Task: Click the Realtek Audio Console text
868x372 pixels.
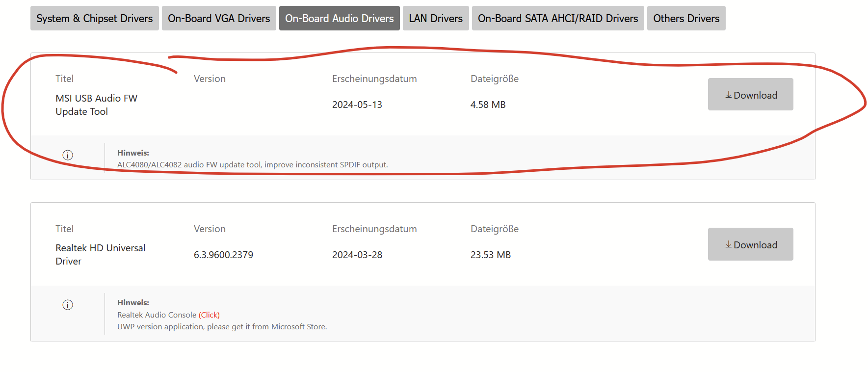Action: coord(157,315)
